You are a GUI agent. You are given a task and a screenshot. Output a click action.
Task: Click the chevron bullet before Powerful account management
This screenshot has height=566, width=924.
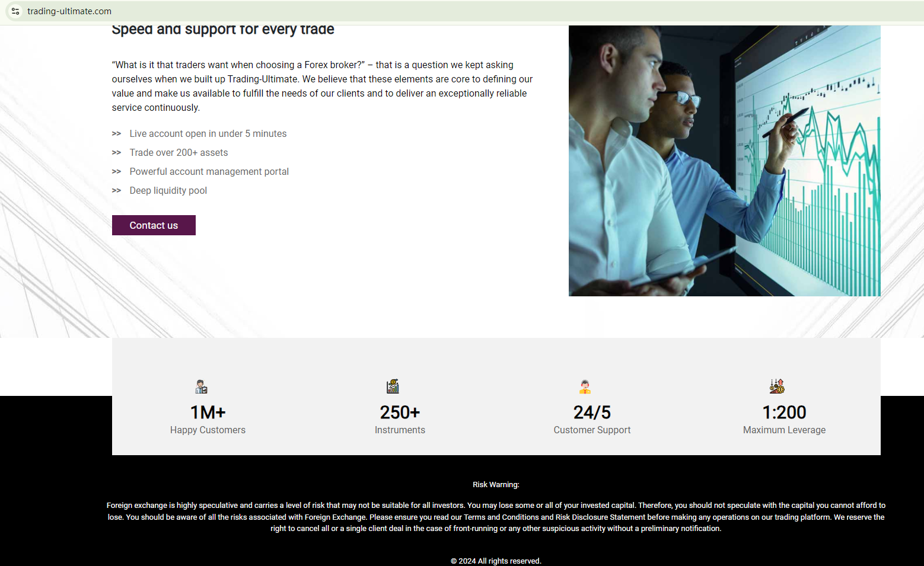click(116, 172)
